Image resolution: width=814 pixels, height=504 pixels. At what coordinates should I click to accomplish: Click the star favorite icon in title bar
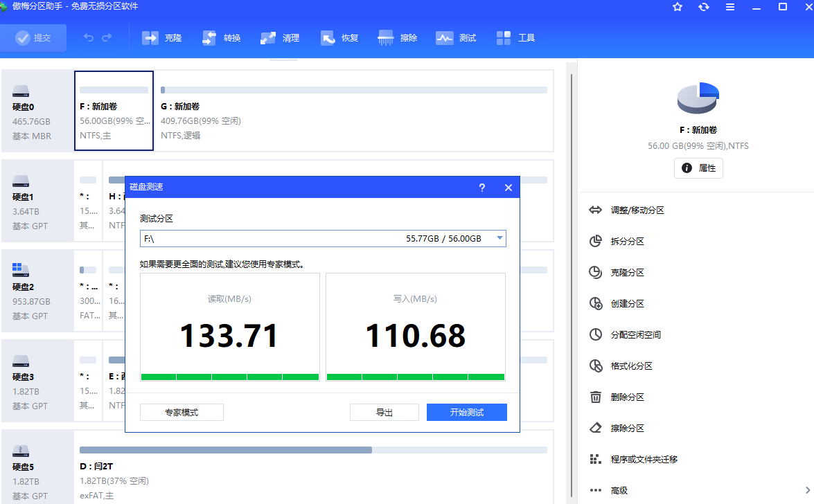pos(678,7)
